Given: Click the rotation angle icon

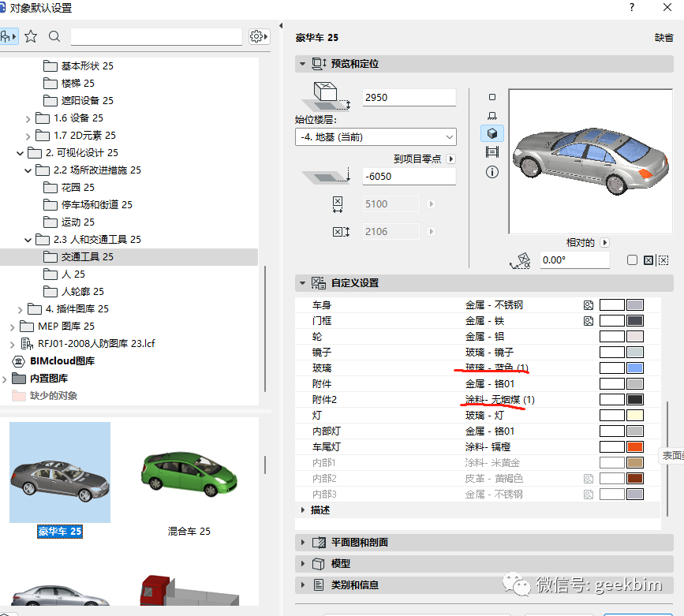Looking at the screenshot, I should 520,260.
